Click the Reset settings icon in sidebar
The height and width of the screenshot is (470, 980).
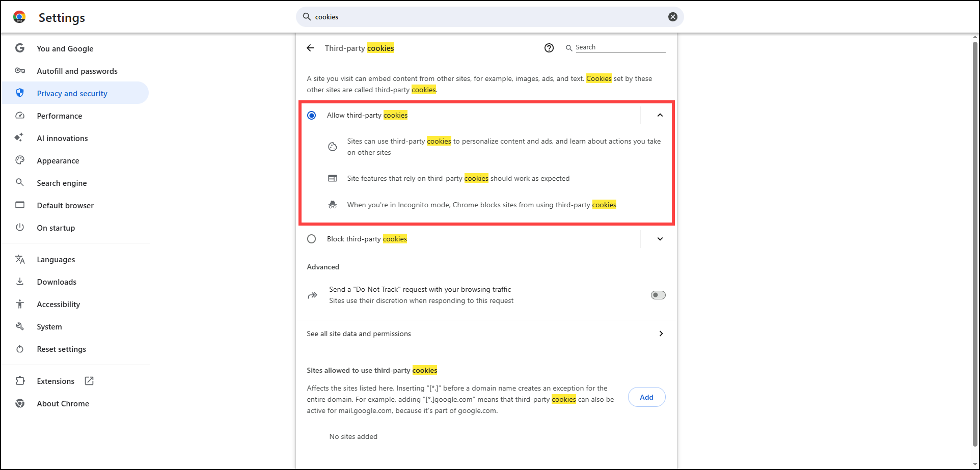tap(20, 349)
